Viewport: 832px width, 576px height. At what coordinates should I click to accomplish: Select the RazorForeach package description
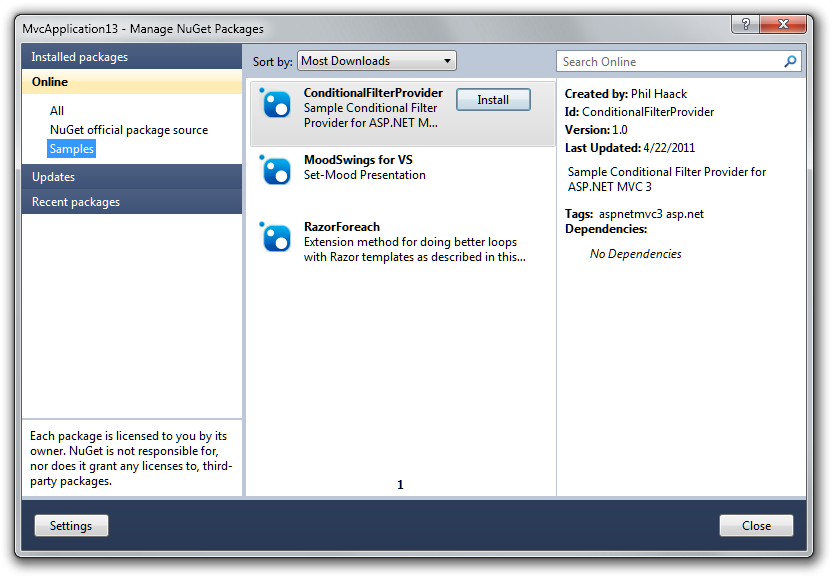tap(414, 249)
